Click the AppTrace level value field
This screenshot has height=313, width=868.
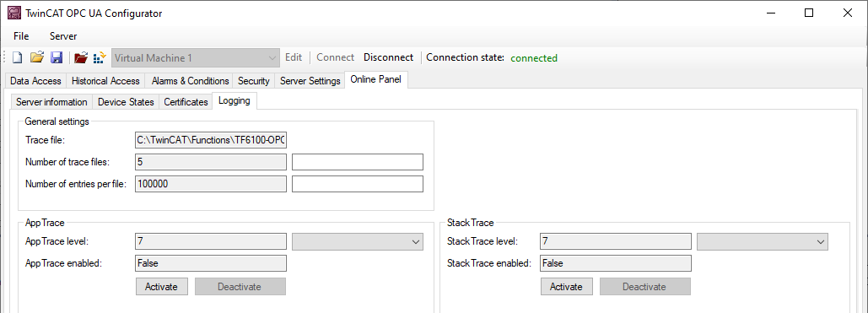click(210, 241)
